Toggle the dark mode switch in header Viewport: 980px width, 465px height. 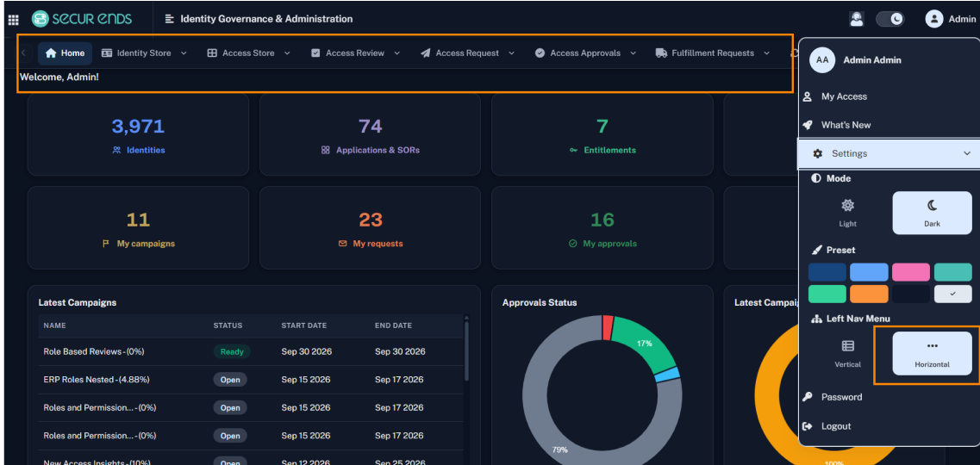point(890,19)
